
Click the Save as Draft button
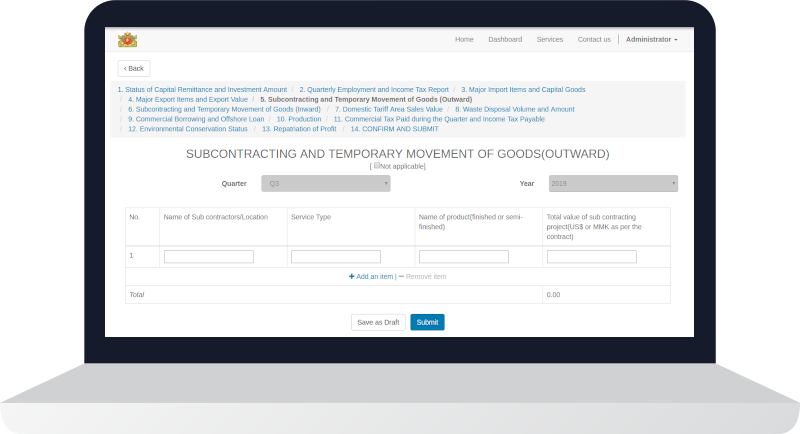[378, 322]
